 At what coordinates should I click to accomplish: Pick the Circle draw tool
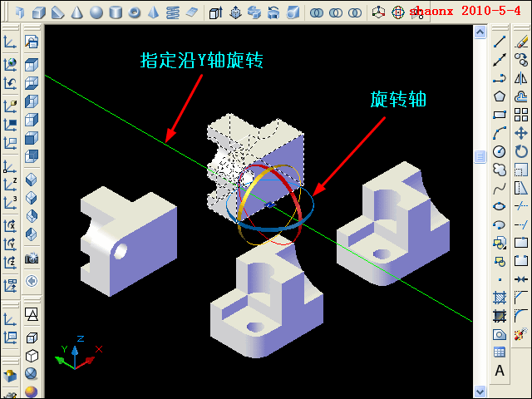point(500,151)
